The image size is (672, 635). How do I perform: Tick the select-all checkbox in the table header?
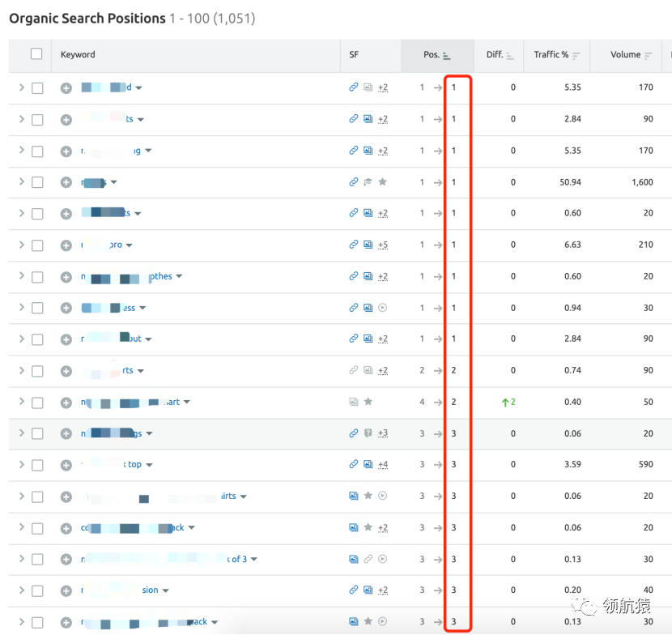pyautogui.click(x=36, y=54)
